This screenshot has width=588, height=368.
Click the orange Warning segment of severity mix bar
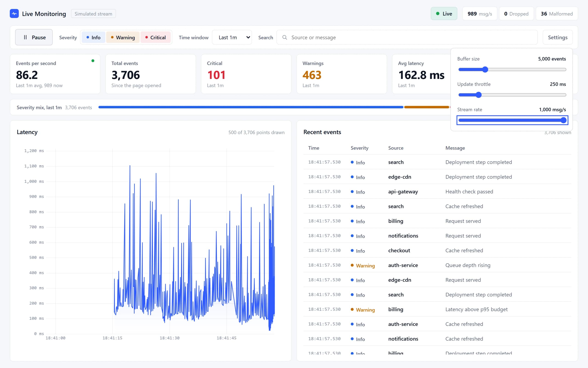[427, 107]
